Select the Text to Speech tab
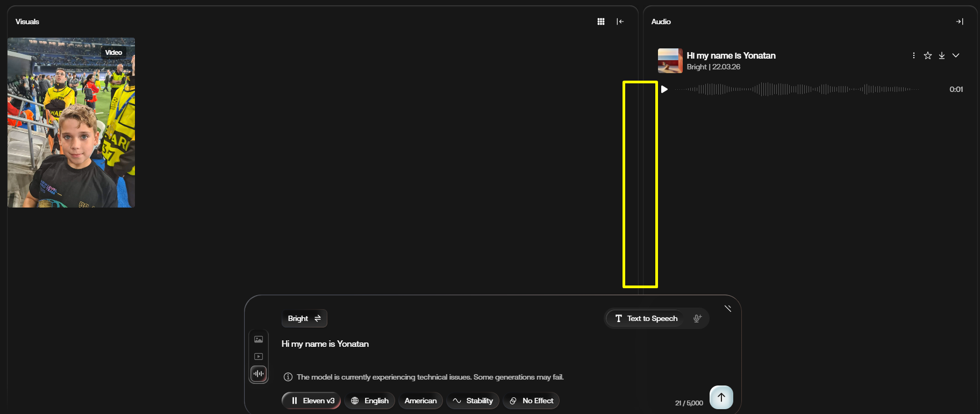 pyautogui.click(x=646, y=318)
